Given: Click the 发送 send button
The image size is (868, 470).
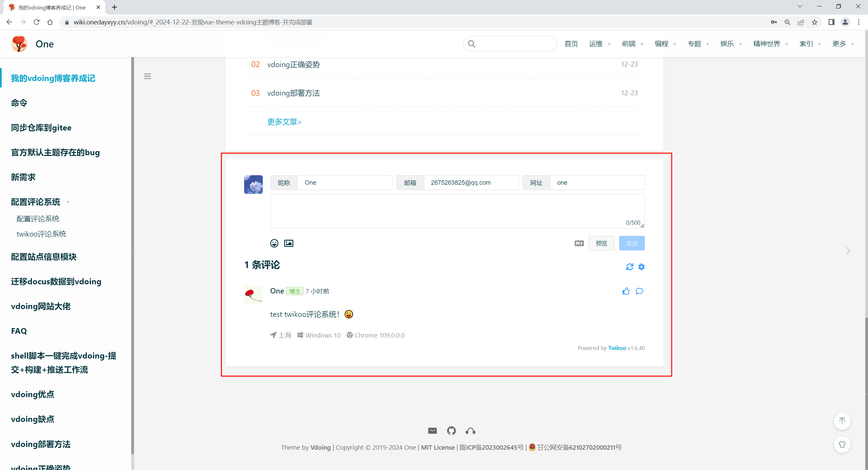Looking at the screenshot, I should pos(632,243).
